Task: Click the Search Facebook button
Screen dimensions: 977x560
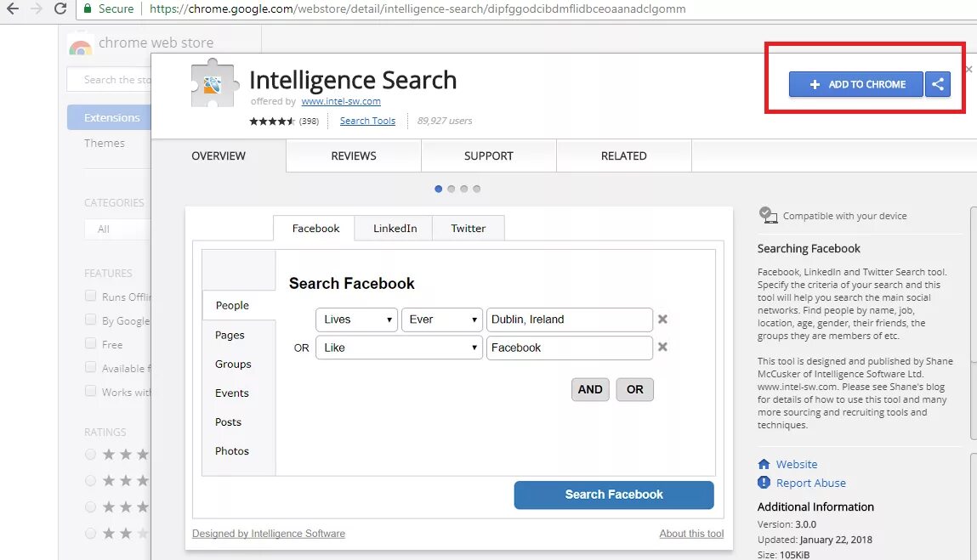Action: click(x=614, y=495)
